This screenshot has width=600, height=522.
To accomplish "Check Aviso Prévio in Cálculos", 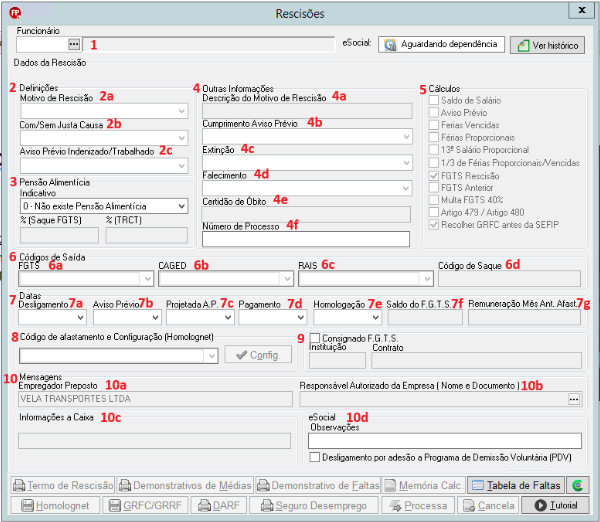I will [x=434, y=113].
